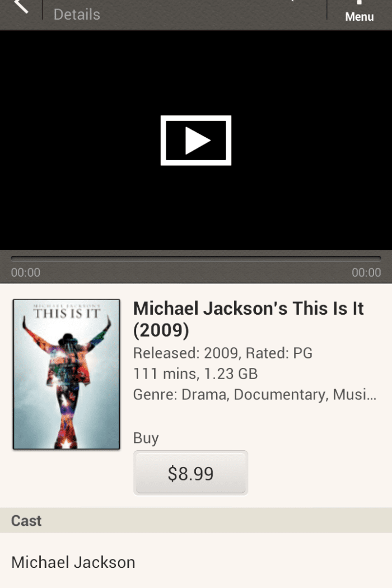Screen dimensions: 392x588
Task: Expand the truncated Genre line
Action: coord(255,394)
